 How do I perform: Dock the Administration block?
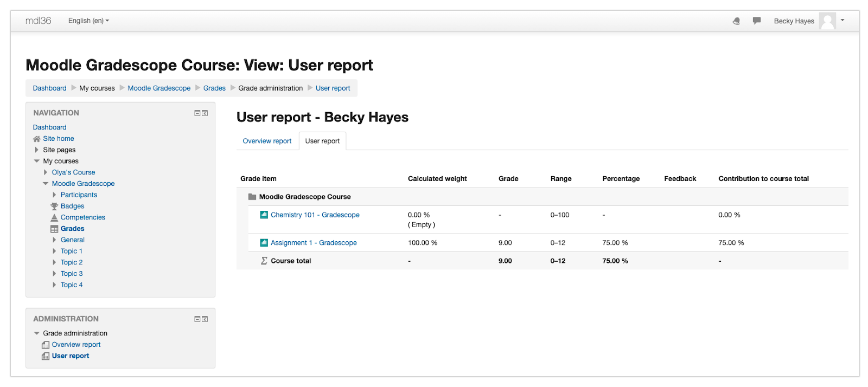coord(205,319)
